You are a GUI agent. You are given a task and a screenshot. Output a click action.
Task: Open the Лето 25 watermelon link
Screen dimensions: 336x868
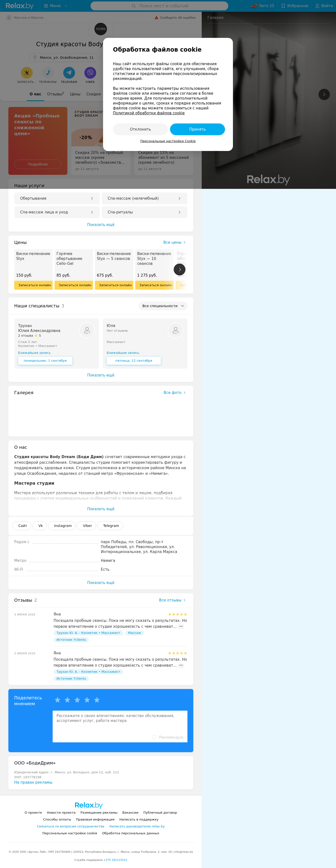(x=263, y=6)
